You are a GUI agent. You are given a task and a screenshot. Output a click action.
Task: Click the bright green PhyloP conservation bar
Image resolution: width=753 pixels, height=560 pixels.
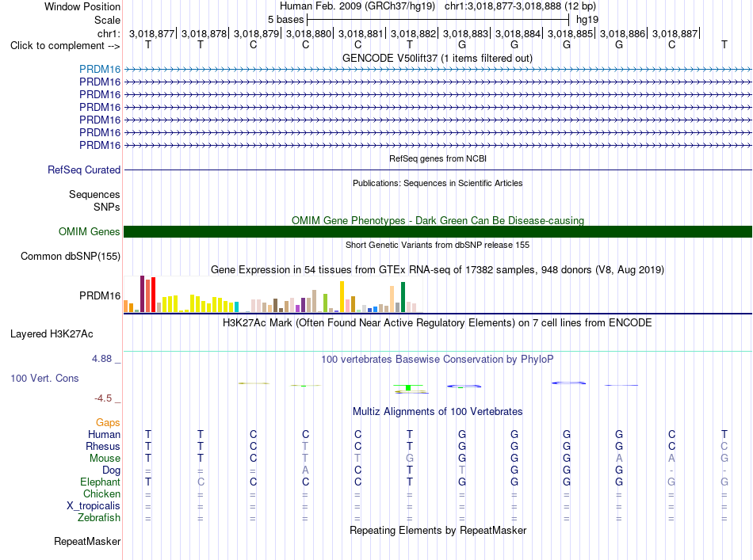[408, 387]
